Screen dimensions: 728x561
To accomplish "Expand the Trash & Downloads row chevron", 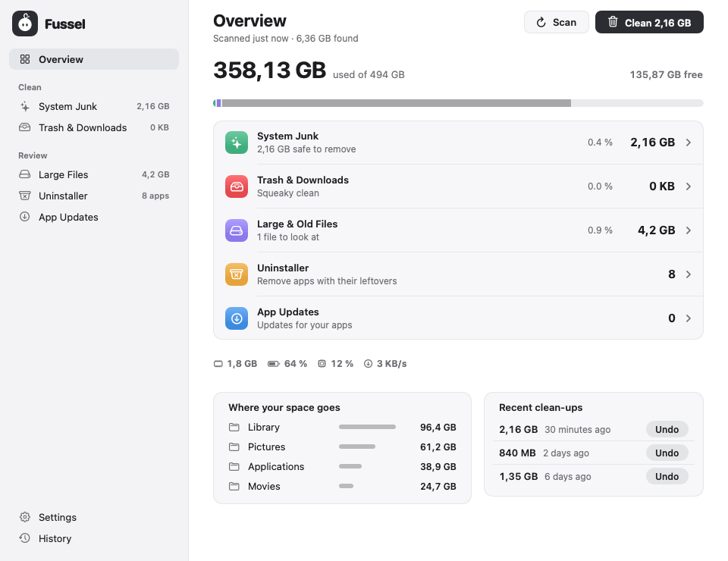I will point(689,186).
